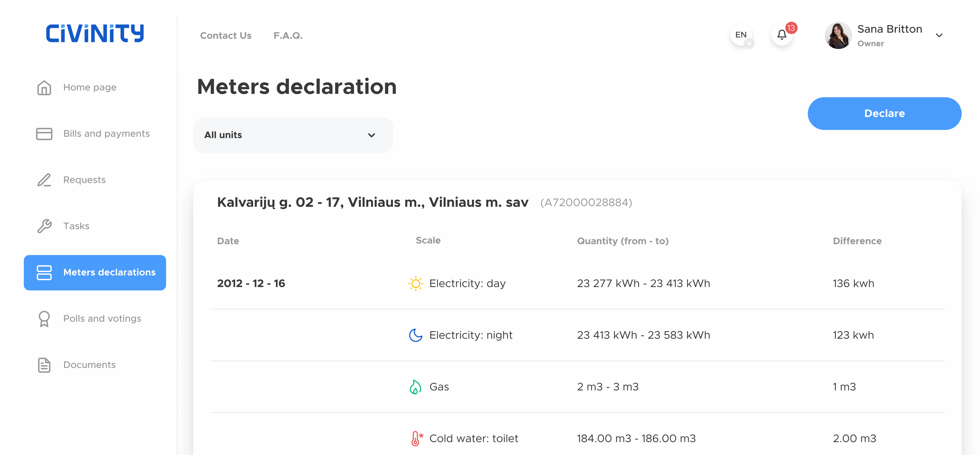
Task: Click the Meters declaration page heading
Action: coord(297,87)
